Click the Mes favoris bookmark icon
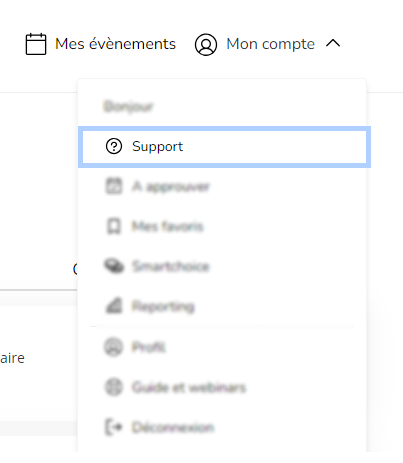 pyautogui.click(x=114, y=226)
